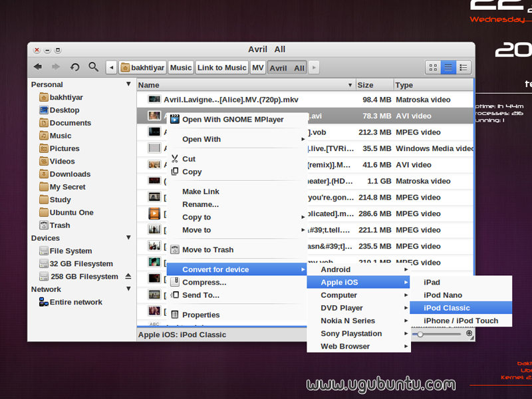Expand the Android device submenu
Screen dimensions: 532x399
coord(358,269)
